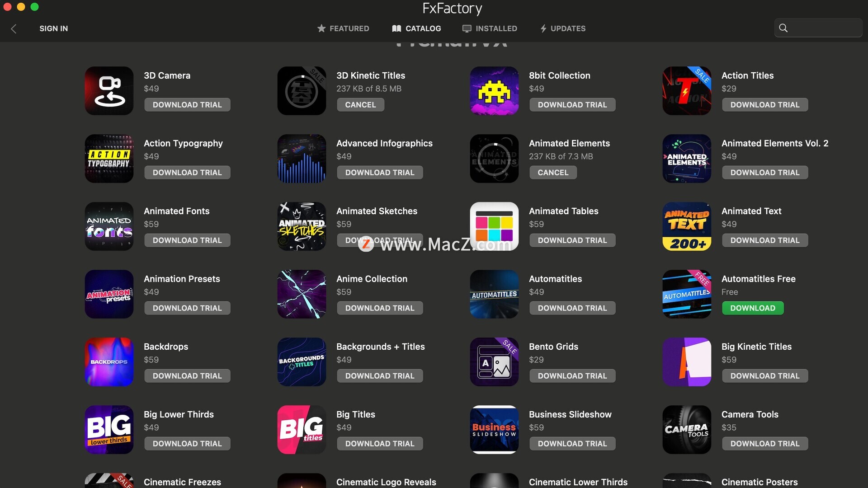
Task: Click into the search field
Action: pos(818,28)
